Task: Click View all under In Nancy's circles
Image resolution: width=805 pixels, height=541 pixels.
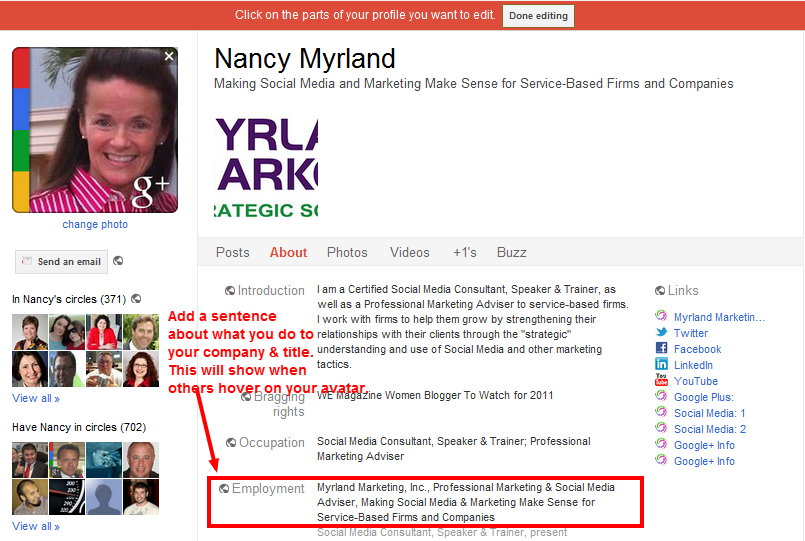Action: (36, 398)
